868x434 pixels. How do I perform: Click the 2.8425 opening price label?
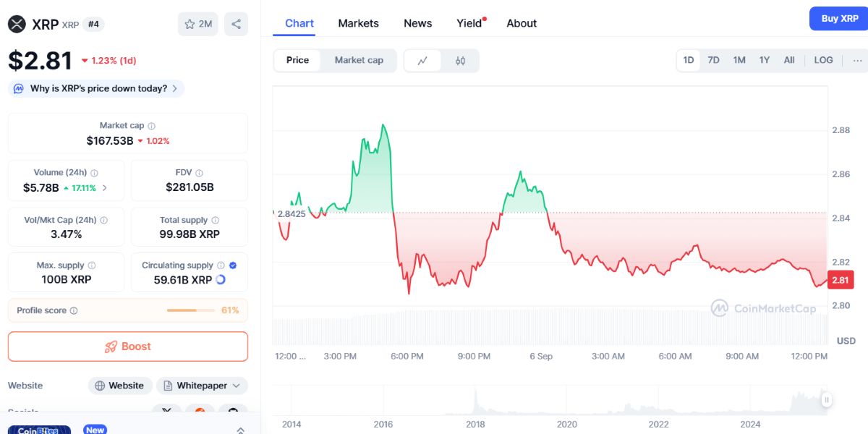290,214
